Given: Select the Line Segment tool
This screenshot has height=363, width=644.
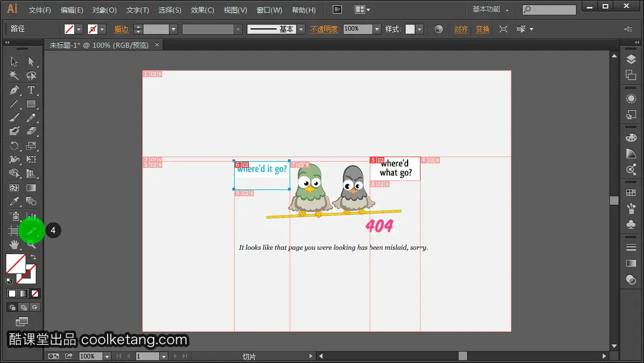Looking at the screenshot, I should coord(14,104).
